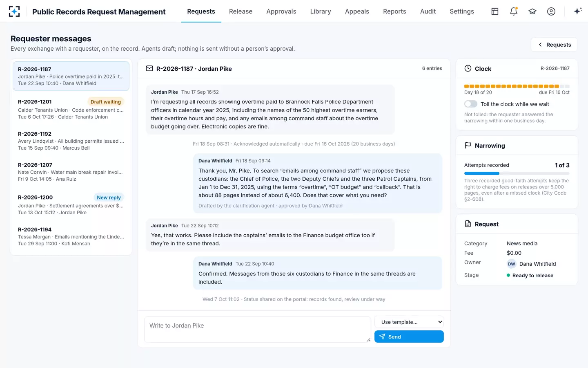Image resolution: width=588 pixels, height=368 pixels.
Task: Click the 'Write to Jordan Pike' message field
Action: click(x=257, y=329)
